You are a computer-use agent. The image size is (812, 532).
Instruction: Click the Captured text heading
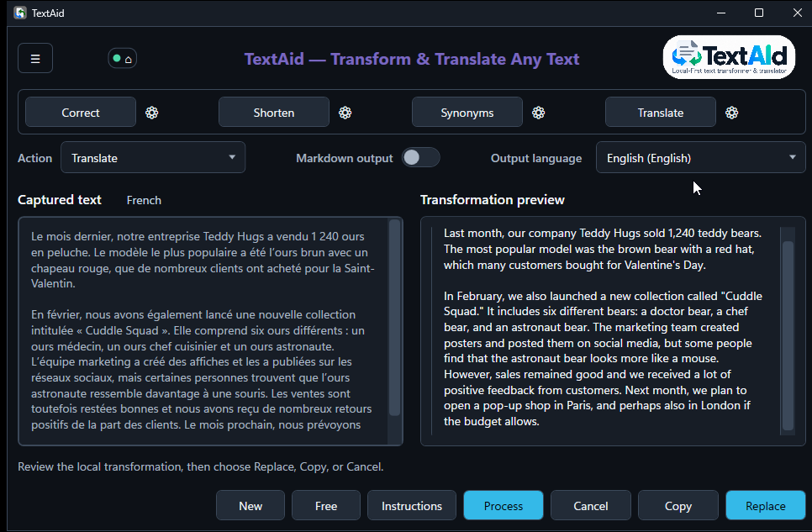tap(60, 200)
